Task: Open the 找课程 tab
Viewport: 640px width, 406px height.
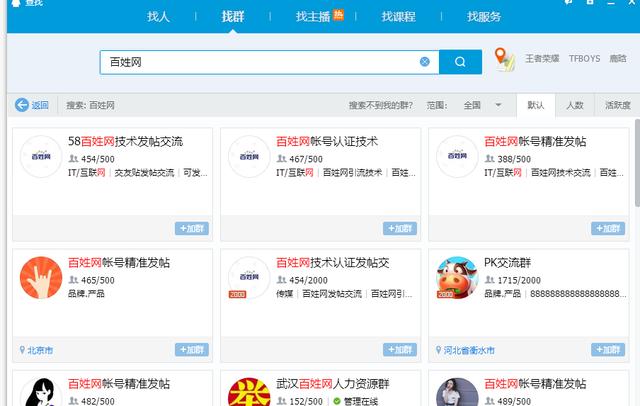Action: point(398,17)
